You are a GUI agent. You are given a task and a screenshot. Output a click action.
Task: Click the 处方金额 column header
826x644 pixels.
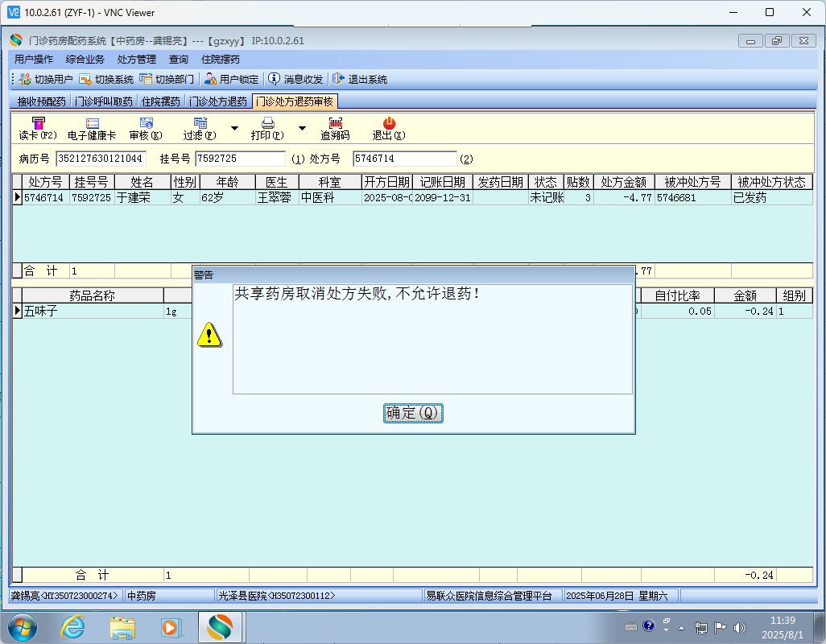point(624,182)
